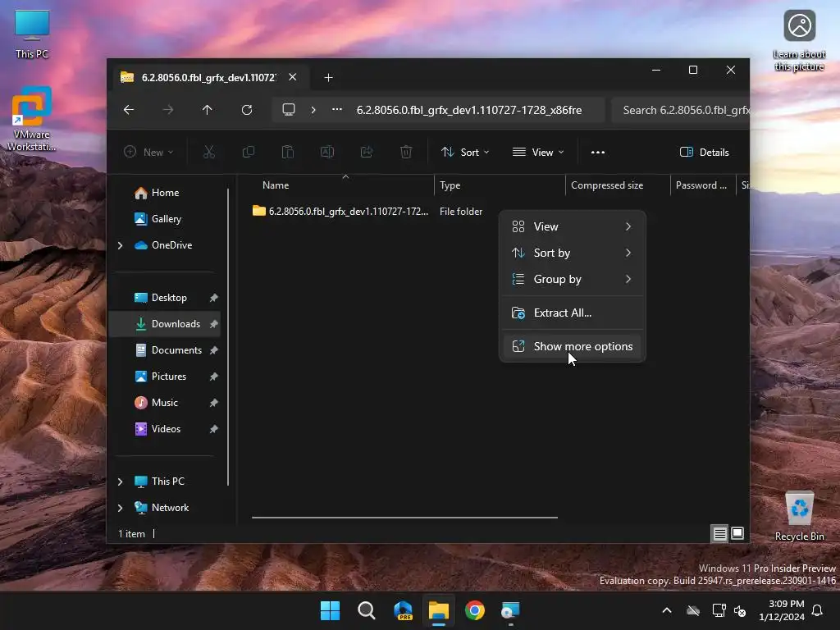Refresh the current folder view

pos(247,110)
